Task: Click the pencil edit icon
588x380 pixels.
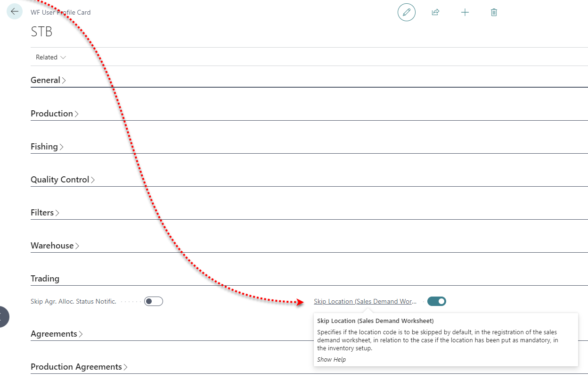Action: tap(406, 12)
